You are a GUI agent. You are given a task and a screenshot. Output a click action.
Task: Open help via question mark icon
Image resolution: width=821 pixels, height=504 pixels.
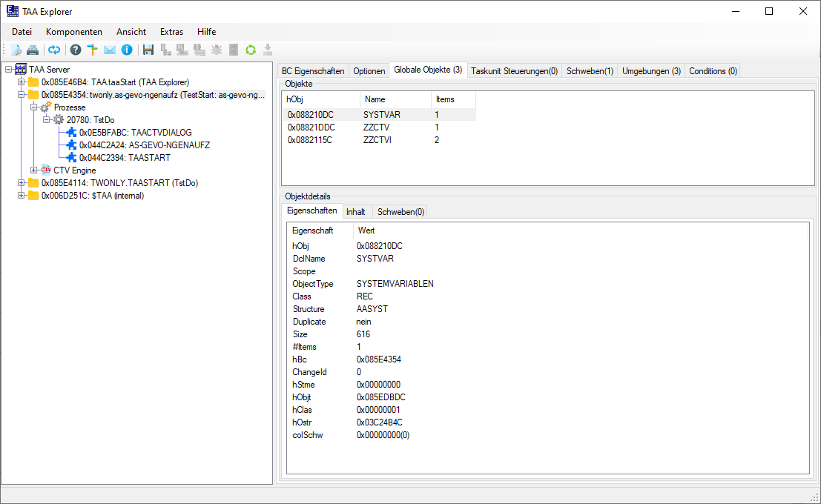pos(76,50)
